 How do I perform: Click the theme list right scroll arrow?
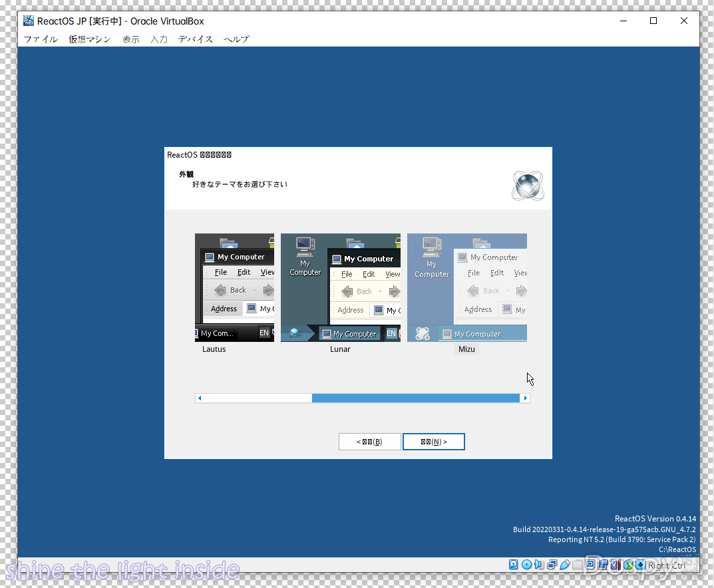tap(526, 398)
